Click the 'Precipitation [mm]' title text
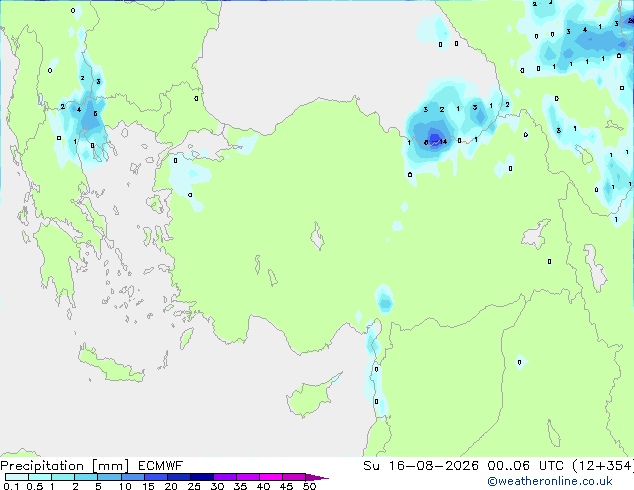Image resolution: width=634 pixels, height=490 pixels. 64,466
